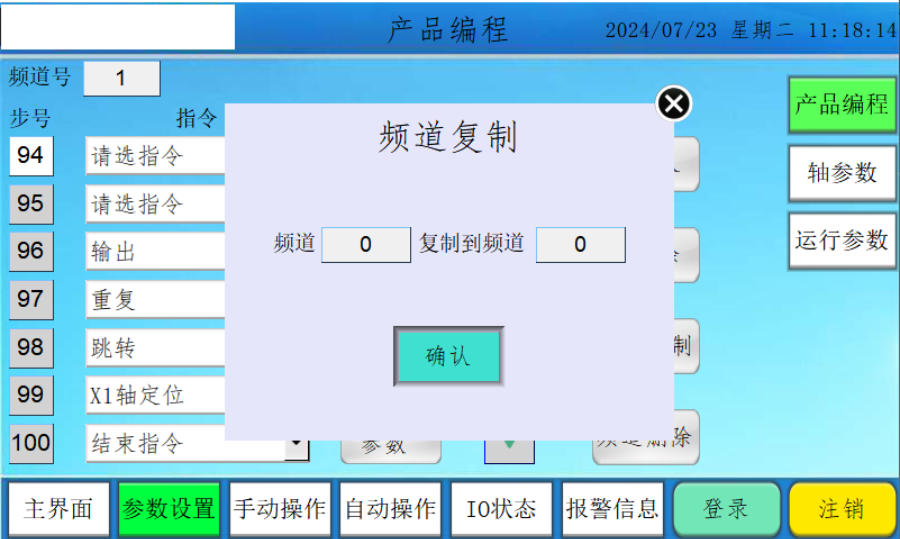View 报警信息 alarm page
The height and width of the screenshot is (539, 900).
tap(612, 509)
